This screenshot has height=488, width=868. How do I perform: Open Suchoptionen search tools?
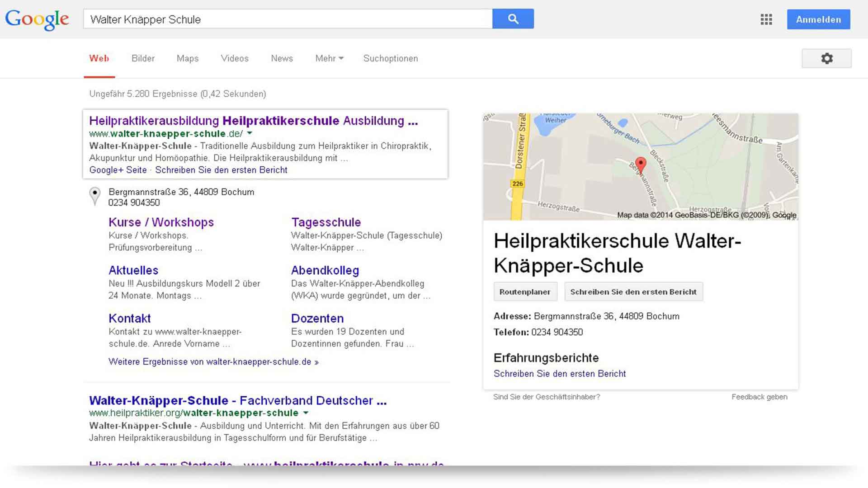coord(391,58)
